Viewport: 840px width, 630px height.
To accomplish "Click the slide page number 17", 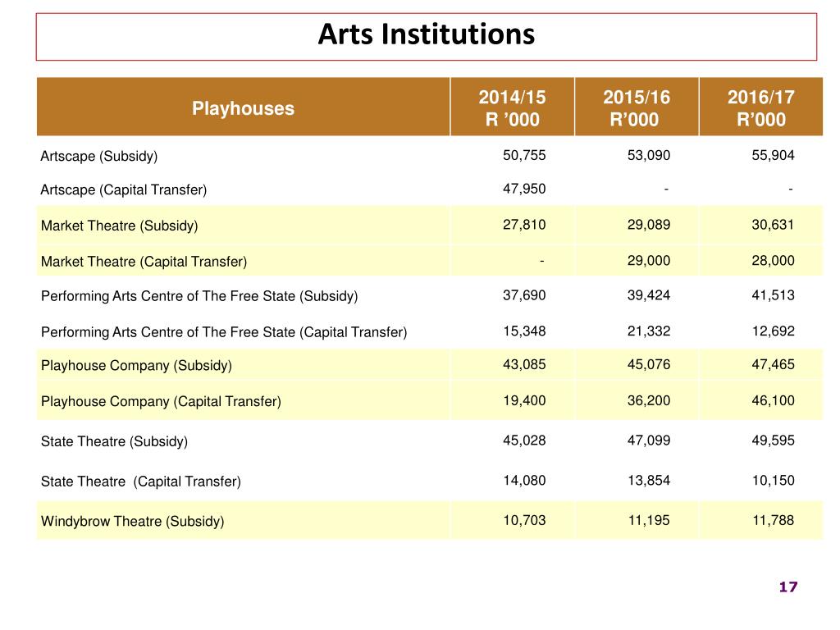I will click(x=788, y=587).
